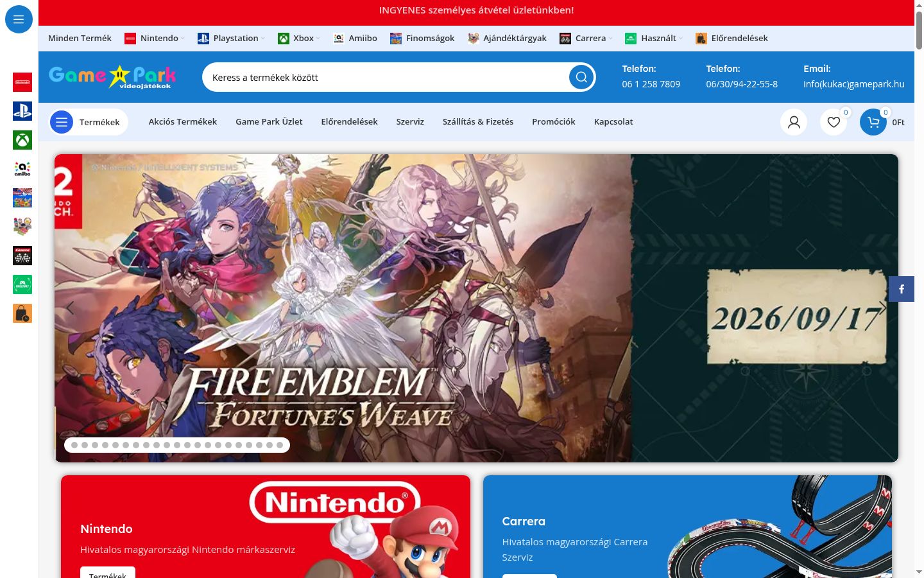Click the Használt green icon in the top category bar
This screenshot has width=924, height=578.
tap(631, 39)
